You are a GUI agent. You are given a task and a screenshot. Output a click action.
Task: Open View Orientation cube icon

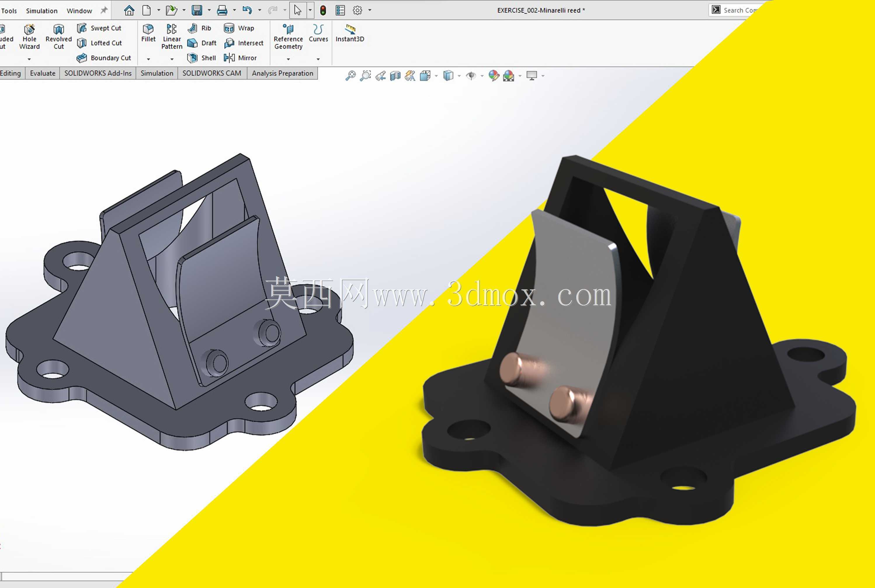pos(425,76)
